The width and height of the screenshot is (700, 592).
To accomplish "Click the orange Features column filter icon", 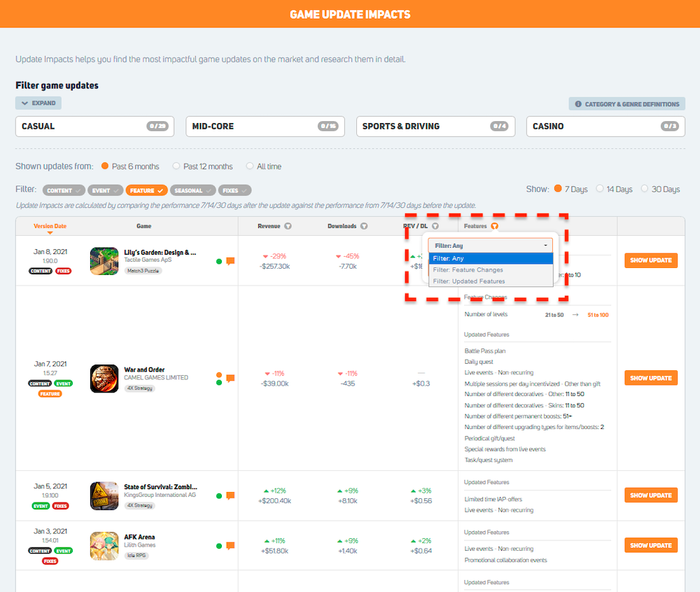I will coord(495,226).
